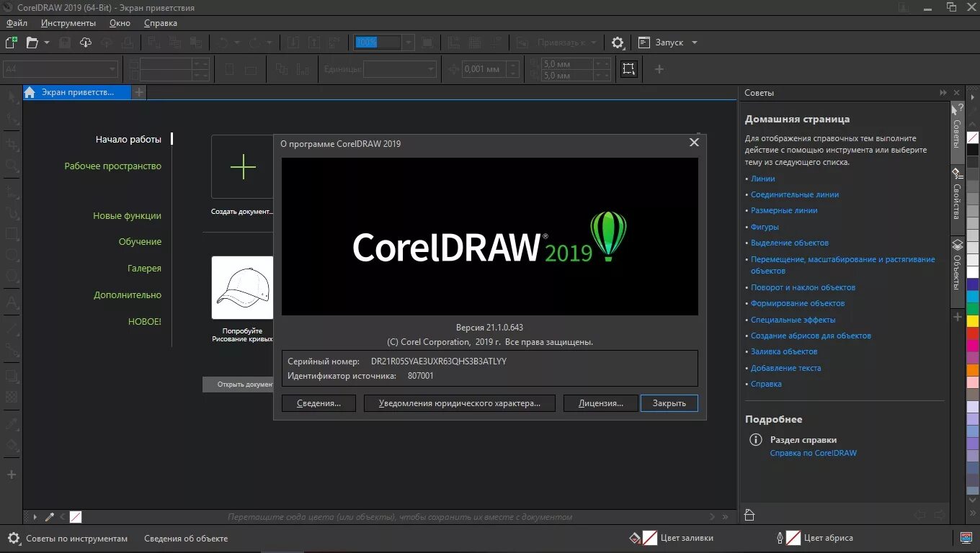Click the plus icon in docker tab strip

coord(958,317)
